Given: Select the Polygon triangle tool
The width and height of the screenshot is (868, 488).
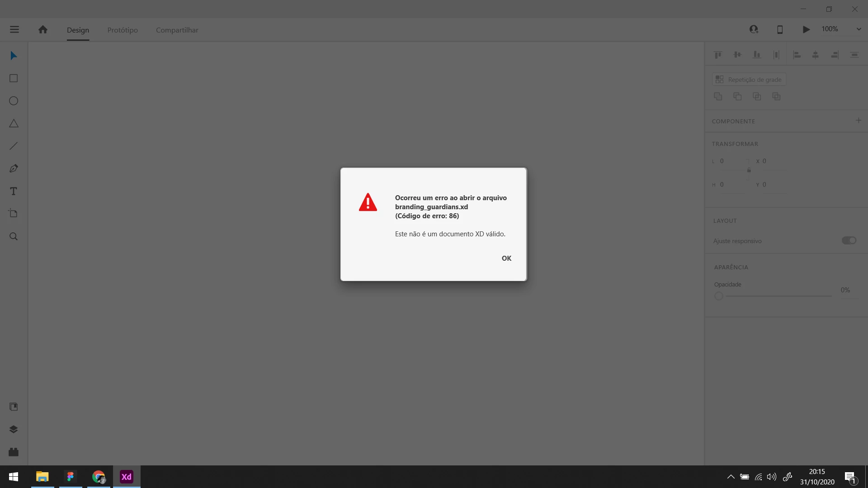Looking at the screenshot, I should (x=14, y=124).
